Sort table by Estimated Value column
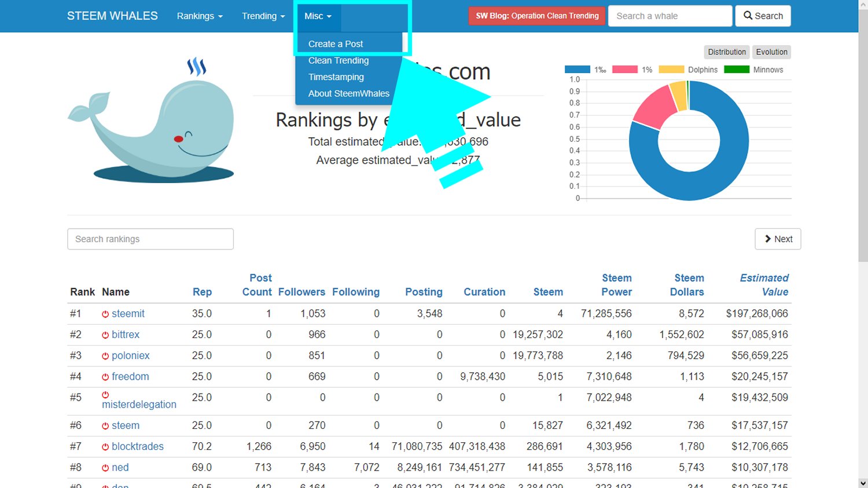The image size is (868, 488). (764, 285)
